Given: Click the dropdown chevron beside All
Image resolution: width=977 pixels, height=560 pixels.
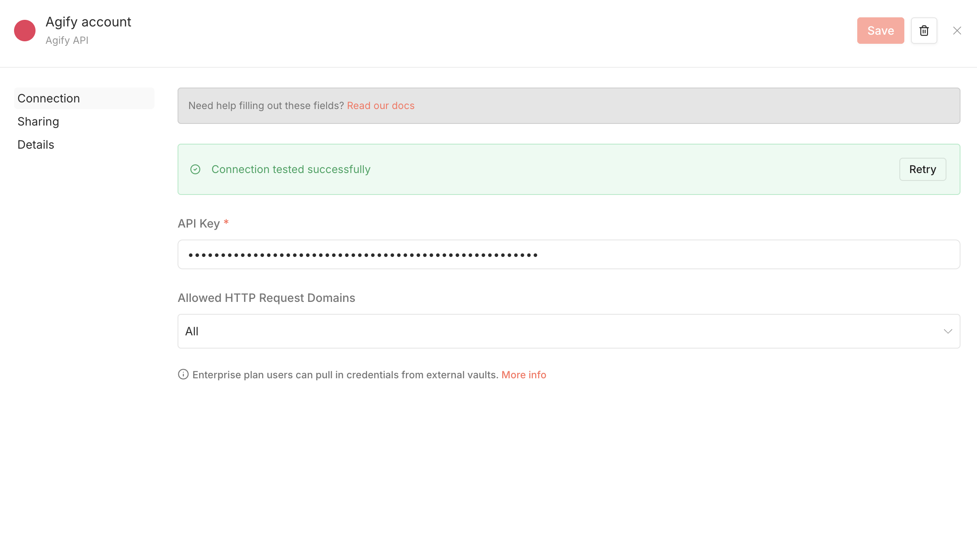Looking at the screenshot, I should 948,331.
